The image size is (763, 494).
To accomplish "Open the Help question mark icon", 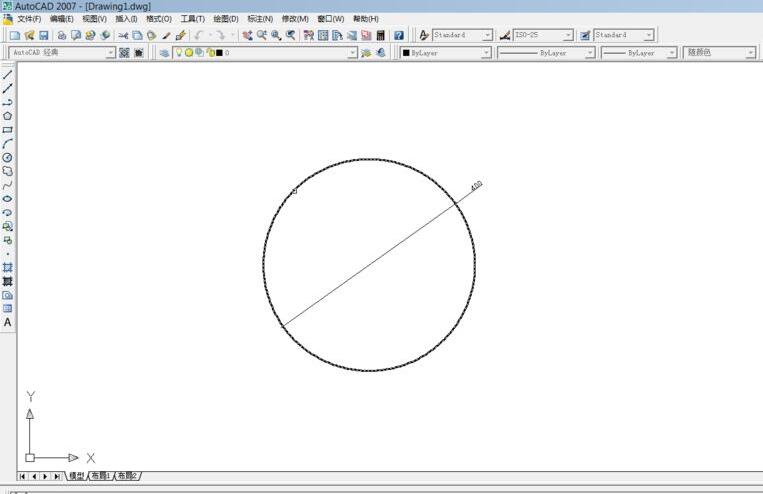I will pyautogui.click(x=398, y=35).
